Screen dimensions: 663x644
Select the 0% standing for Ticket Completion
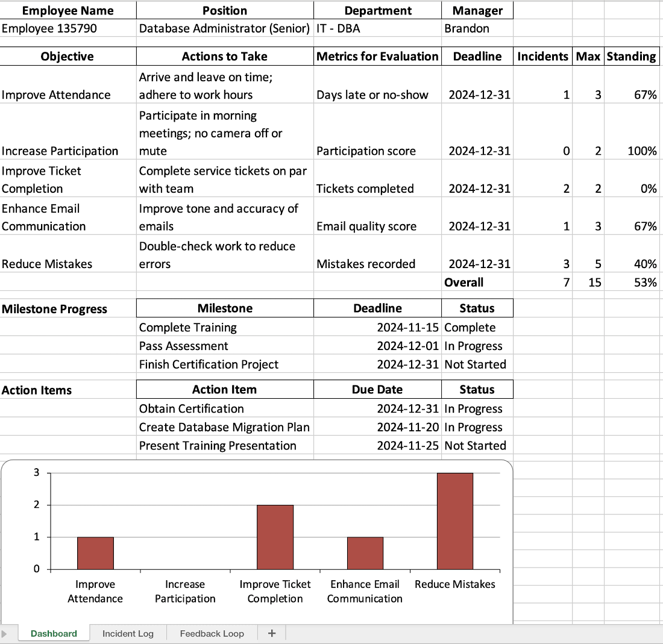point(631,178)
